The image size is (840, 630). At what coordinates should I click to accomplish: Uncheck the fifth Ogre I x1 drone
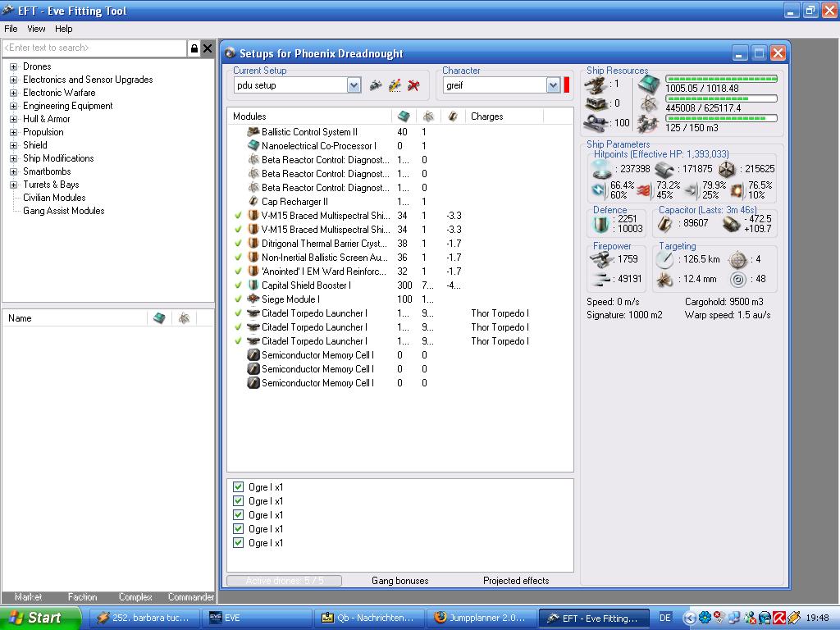tap(239, 543)
